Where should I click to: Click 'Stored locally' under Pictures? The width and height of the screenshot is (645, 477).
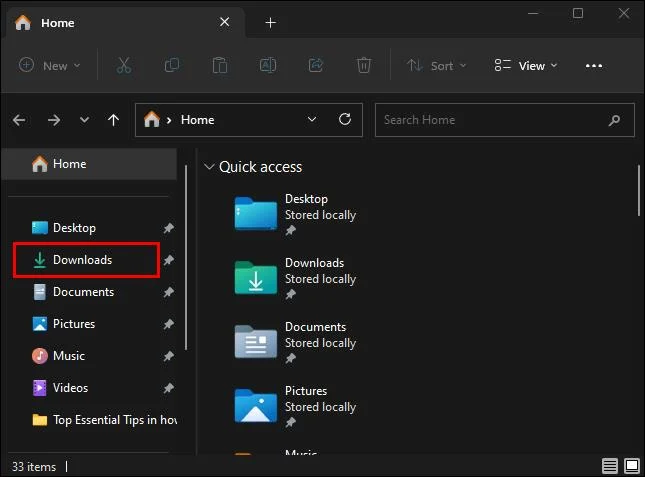tap(320, 407)
